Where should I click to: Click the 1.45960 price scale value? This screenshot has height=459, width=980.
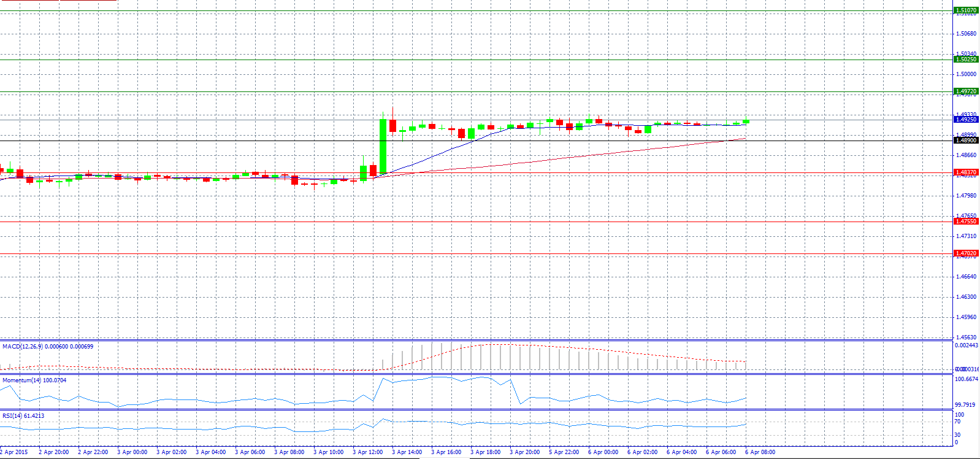(x=967, y=317)
